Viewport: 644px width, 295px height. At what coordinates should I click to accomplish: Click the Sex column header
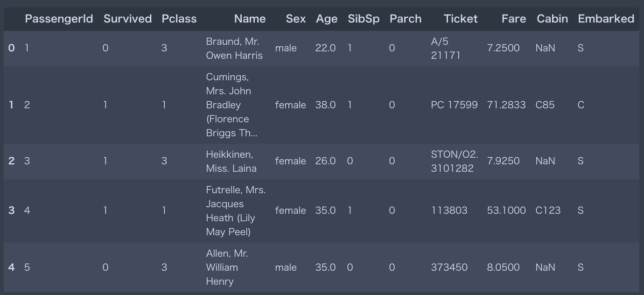pyautogui.click(x=296, y=19)
